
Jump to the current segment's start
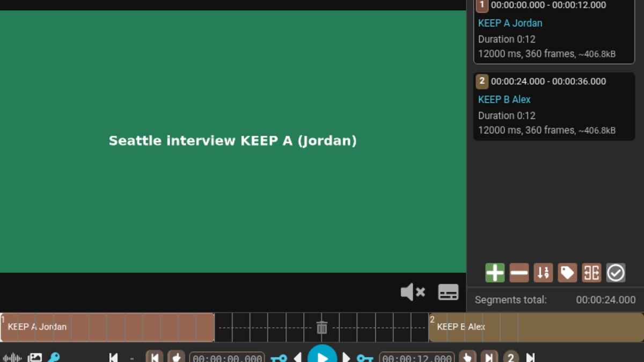coord(155,357)
